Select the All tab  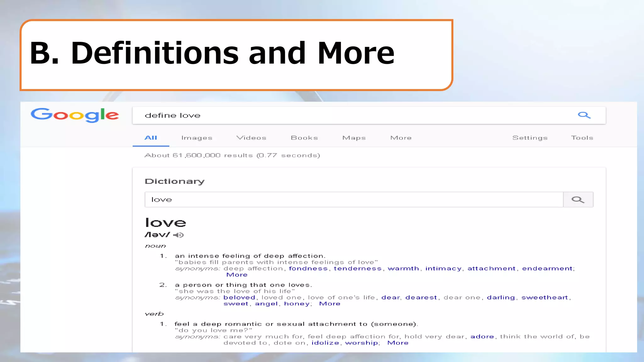click(x=151, y=138)
